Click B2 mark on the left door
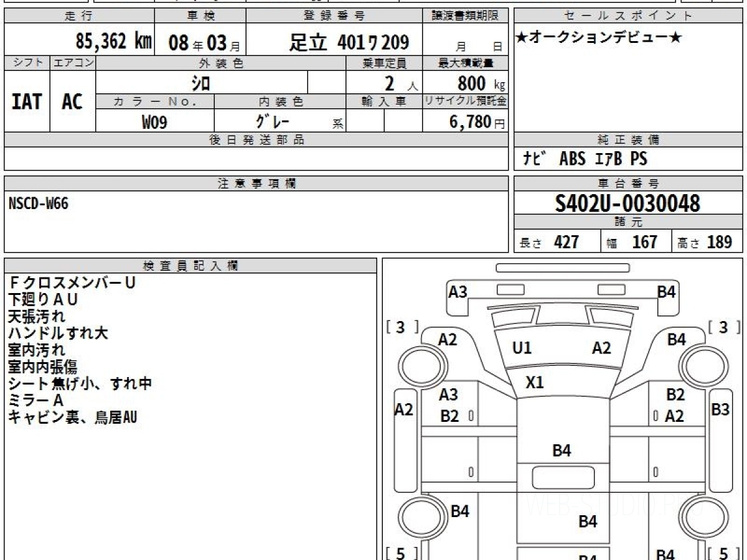This screenshot has width=747, height=560. [449, 416]
